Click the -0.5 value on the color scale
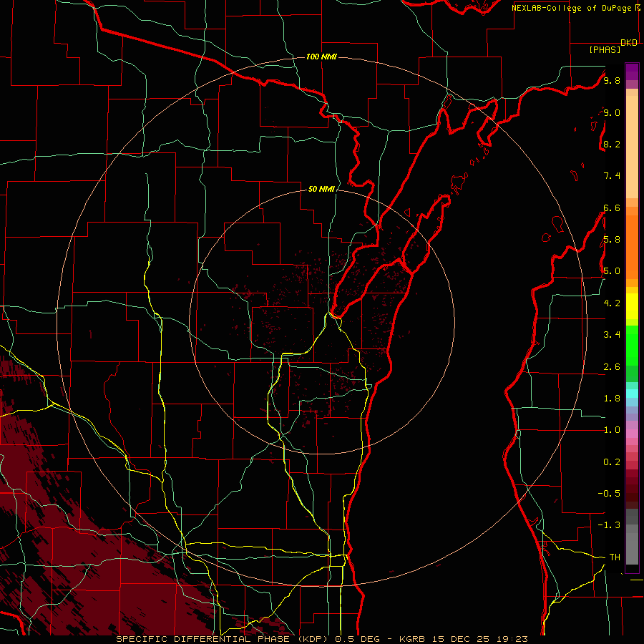Screen dimensions: 644x644 609,494
